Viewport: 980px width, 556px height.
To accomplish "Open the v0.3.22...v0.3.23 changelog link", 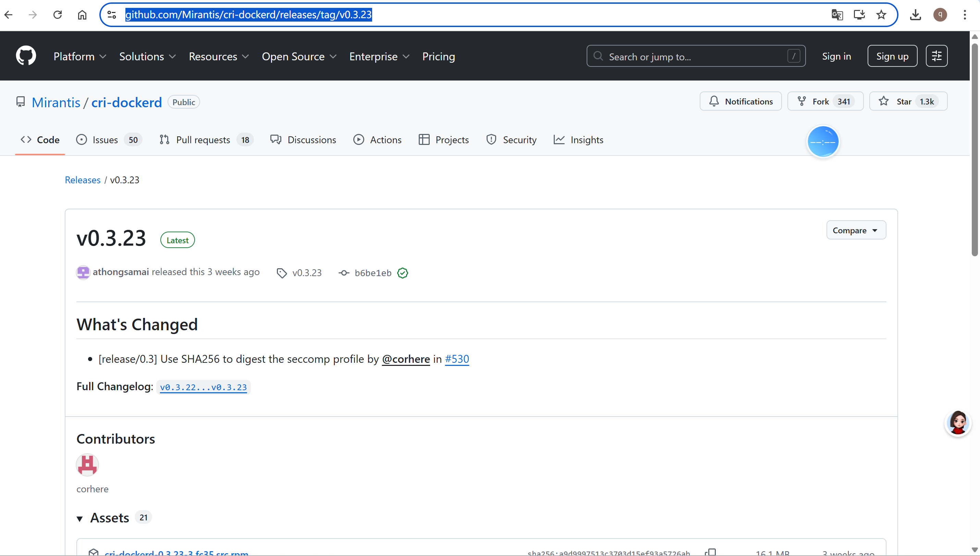I will (203, 387).
